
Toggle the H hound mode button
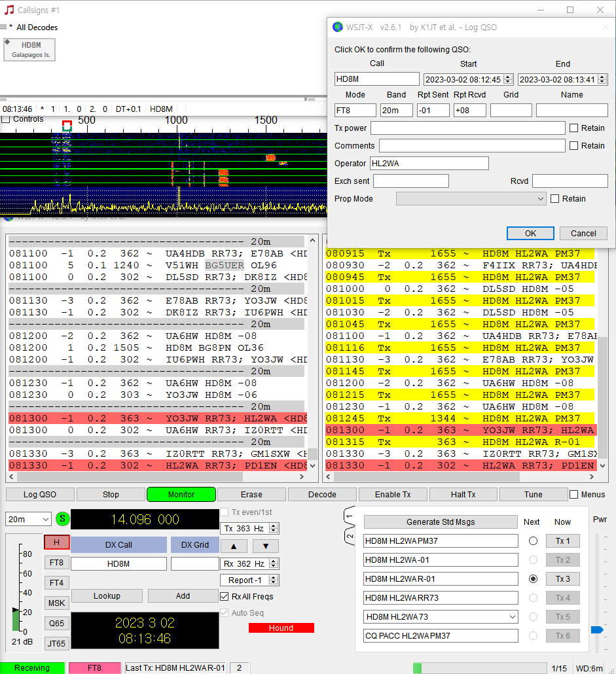click(57, 542)
